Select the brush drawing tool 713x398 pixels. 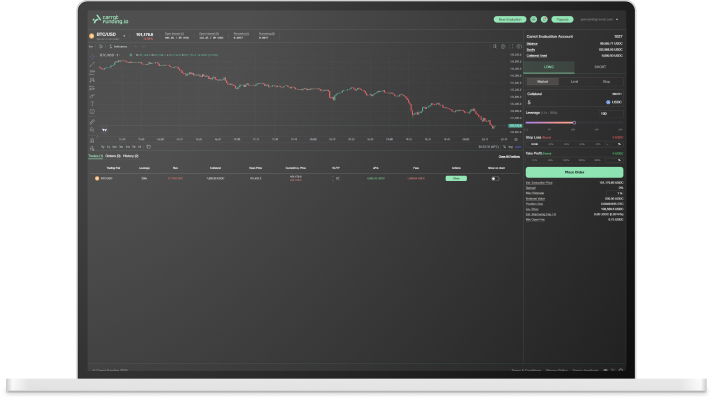[x=92, y=96]
